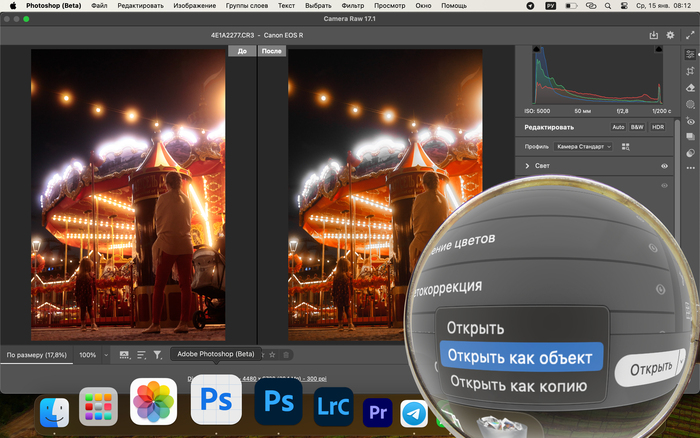The image size is (700, 438).
Task: Toggle the shadow clipping warning on histogram
Action: [x=536, y=50]
